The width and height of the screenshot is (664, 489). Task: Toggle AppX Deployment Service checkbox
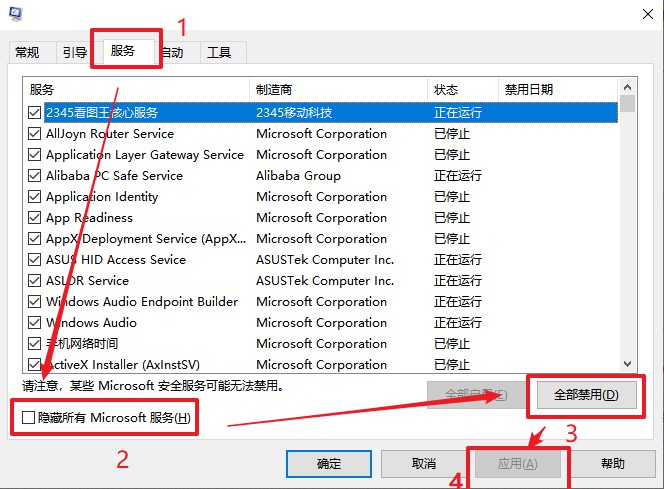tap(34, 238)
